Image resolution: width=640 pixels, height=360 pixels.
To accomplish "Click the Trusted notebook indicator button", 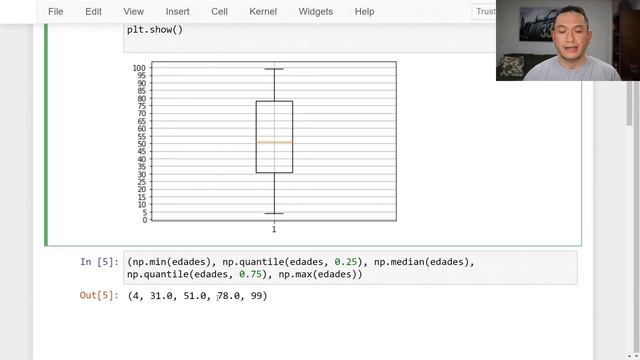I will pyautogui.click(x=484, y=12).
